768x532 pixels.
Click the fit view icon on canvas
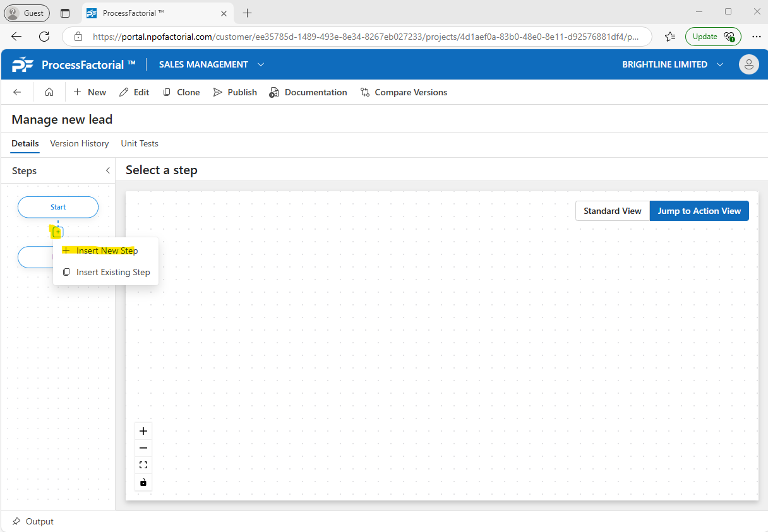coord(143,465)
